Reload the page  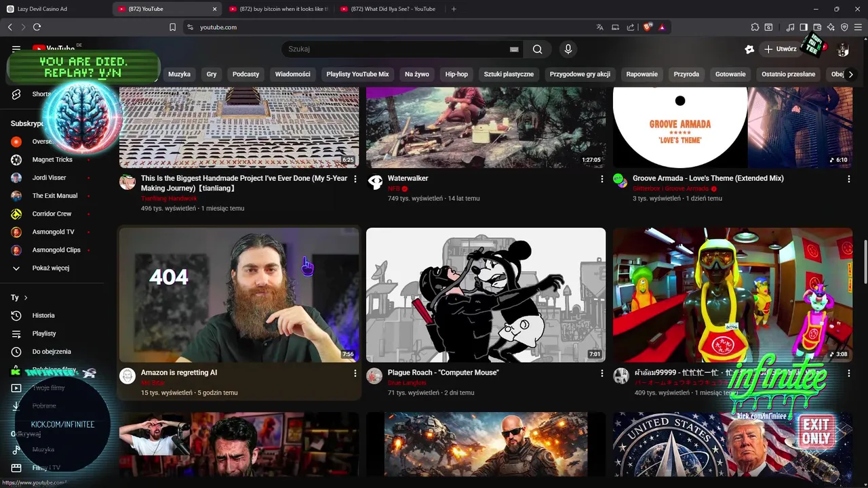[37, 27]
